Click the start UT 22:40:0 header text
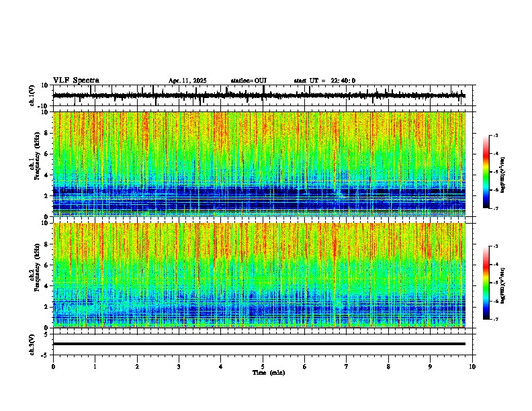Image resolution: width=532 pixels, height=411 pixels. tap(324, 81)
